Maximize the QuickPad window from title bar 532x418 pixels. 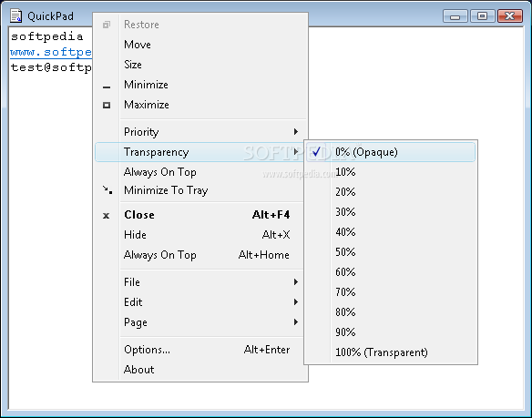[x=482, y=16]
